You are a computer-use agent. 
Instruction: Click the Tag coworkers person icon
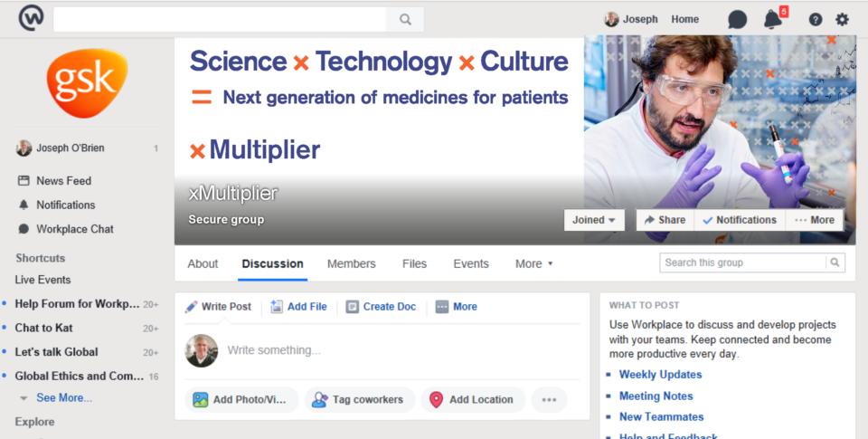(319, 400)
